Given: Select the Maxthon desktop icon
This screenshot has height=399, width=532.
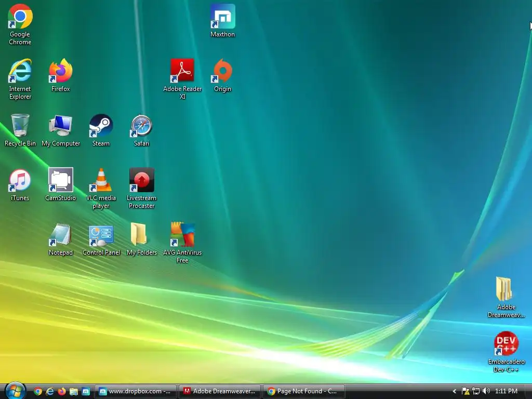Looking at the screenshot, I should 222,20.
